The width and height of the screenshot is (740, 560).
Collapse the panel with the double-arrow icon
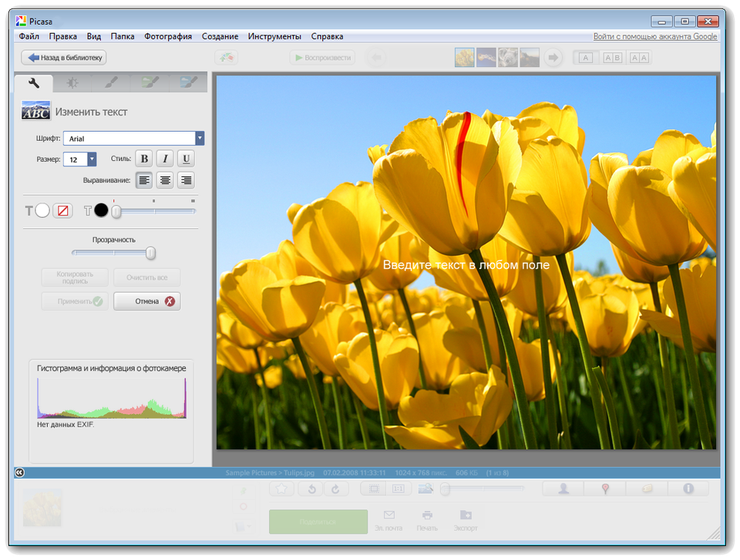point(19,472)
